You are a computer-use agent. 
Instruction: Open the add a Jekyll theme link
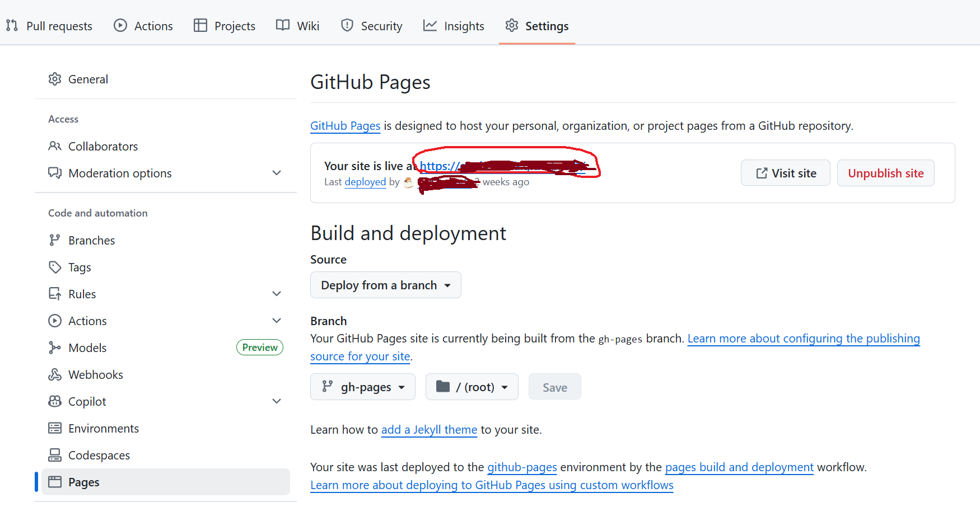point(430,430)
